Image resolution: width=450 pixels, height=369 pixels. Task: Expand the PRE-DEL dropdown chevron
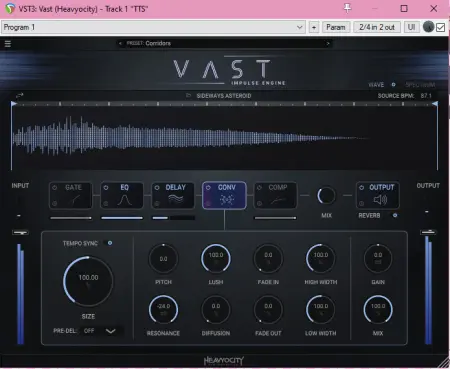point(110,331)
